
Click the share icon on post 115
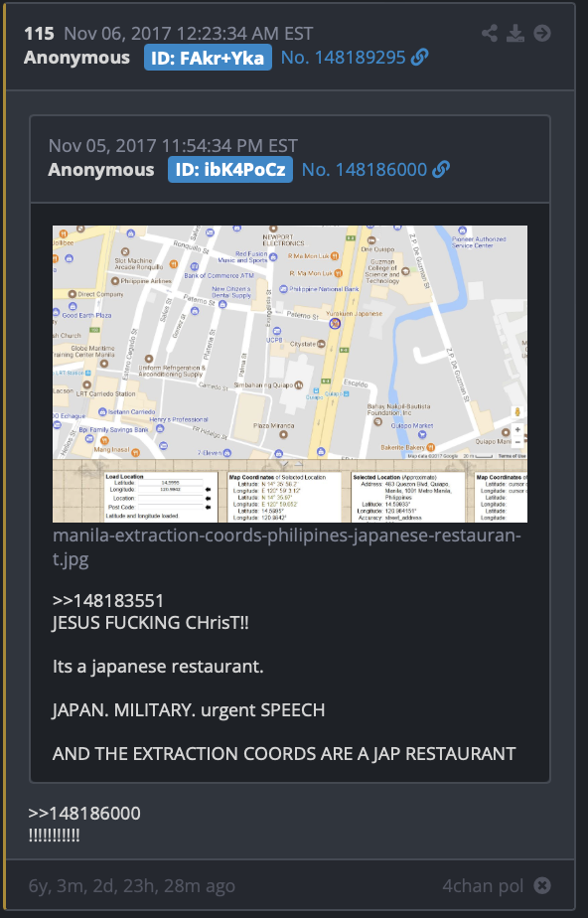click(490, 34)
